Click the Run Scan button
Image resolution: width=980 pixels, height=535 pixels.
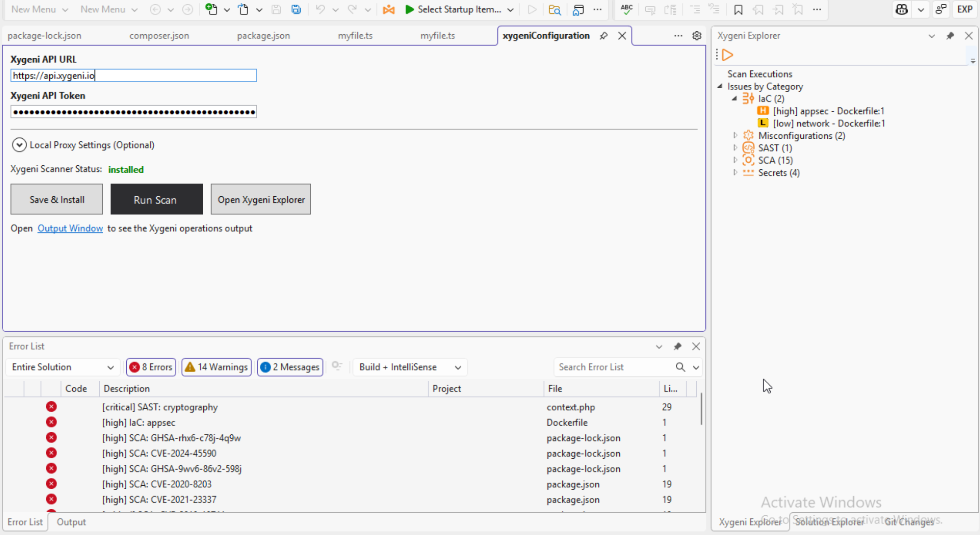(157, 200)
